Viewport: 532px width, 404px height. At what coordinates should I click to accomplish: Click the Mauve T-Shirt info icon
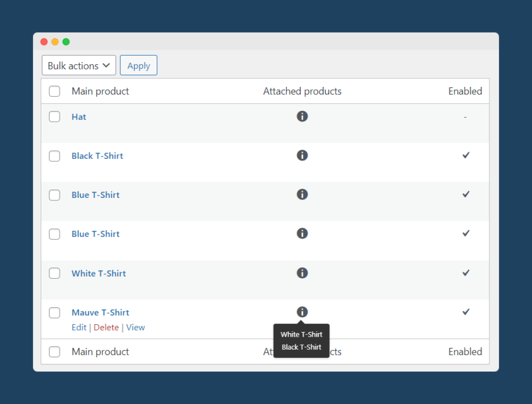[302, 312]
